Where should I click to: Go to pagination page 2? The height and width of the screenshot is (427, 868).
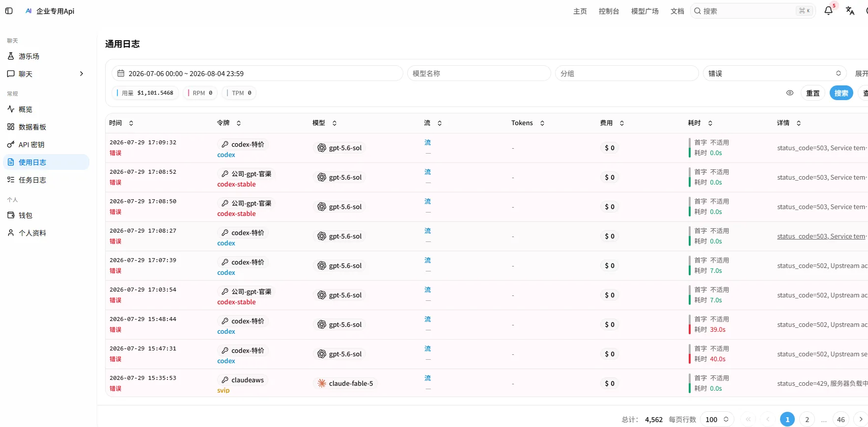coord(807,420)
